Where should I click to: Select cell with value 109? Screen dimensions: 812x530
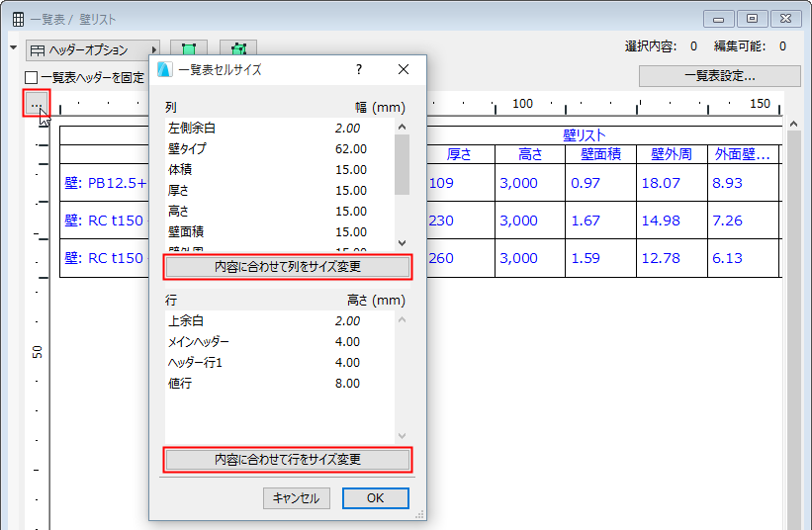pos(459,183)
